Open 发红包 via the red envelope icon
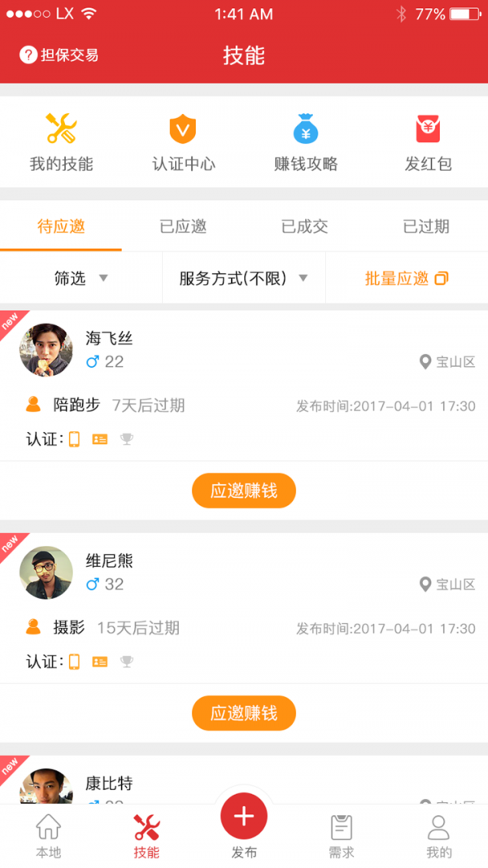 (428, 130)
